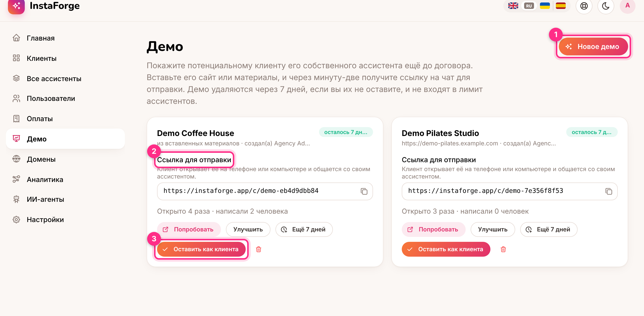This screenshot has width=644, height=316.
Task: Copy the Coffee House demo link
Action: [x=364, y=191]
